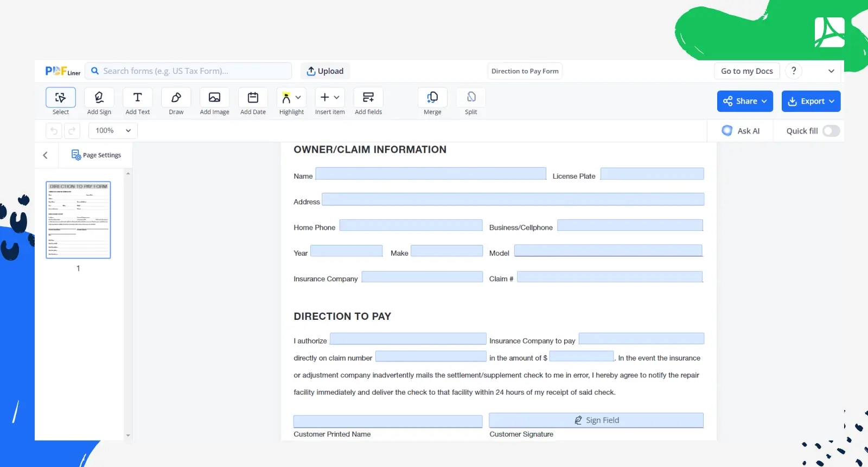Image resolution: width=868 pixels, height=467 pixels.
Task: Launch Ask AI assistant
Action: pos(741,131)
